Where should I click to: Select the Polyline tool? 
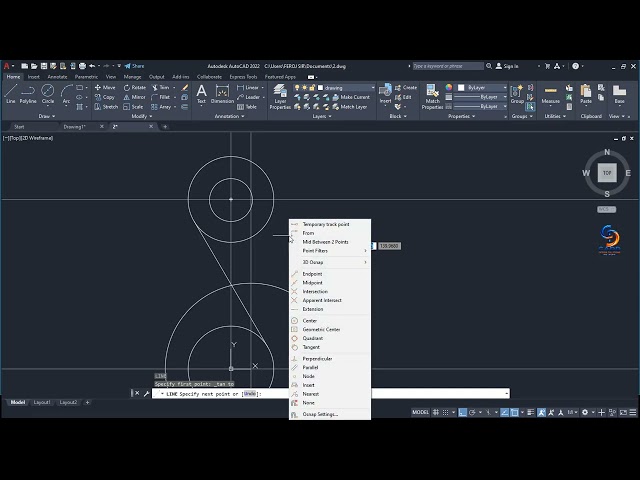(x=28, y=93)
